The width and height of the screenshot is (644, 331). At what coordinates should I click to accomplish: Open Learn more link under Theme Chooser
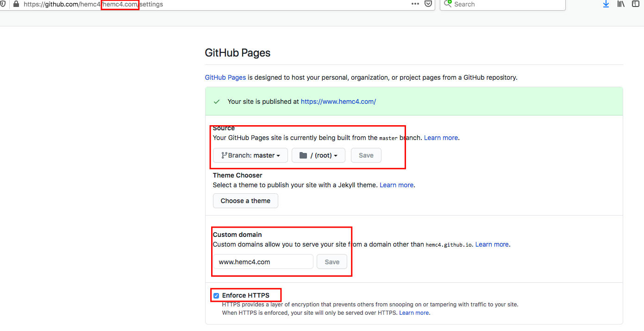click(397, 185)
